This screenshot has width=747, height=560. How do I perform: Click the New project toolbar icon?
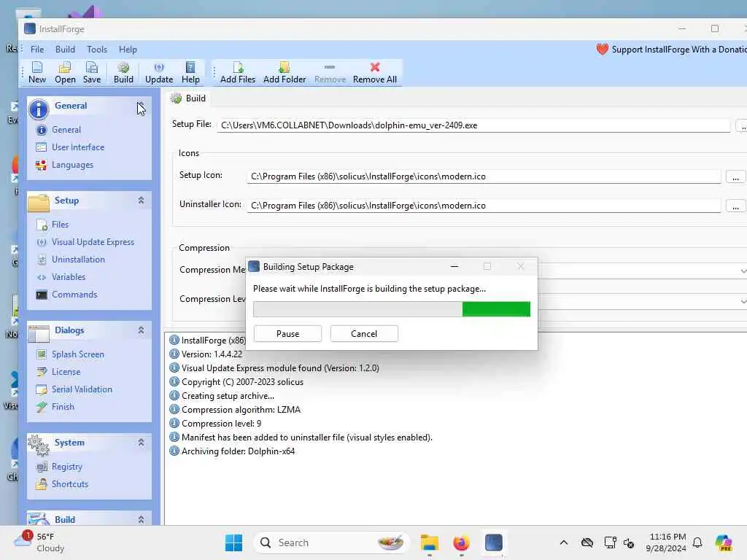37,72
